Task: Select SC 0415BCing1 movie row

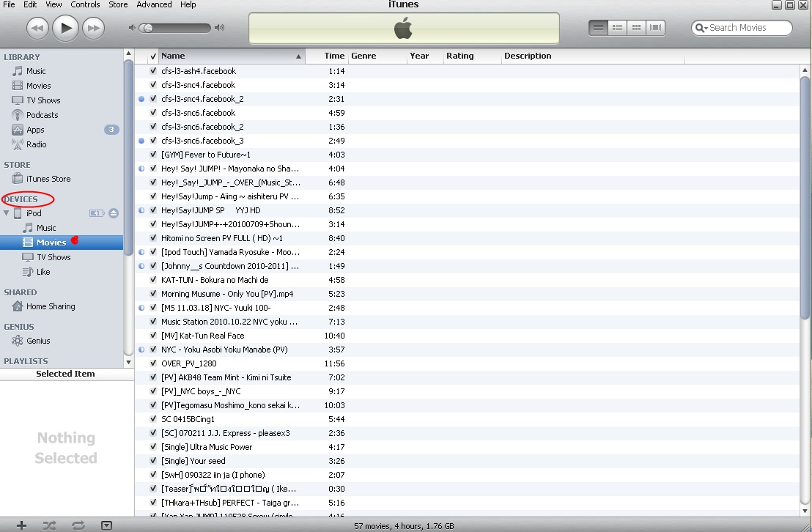Action: [x=467, y=419]
